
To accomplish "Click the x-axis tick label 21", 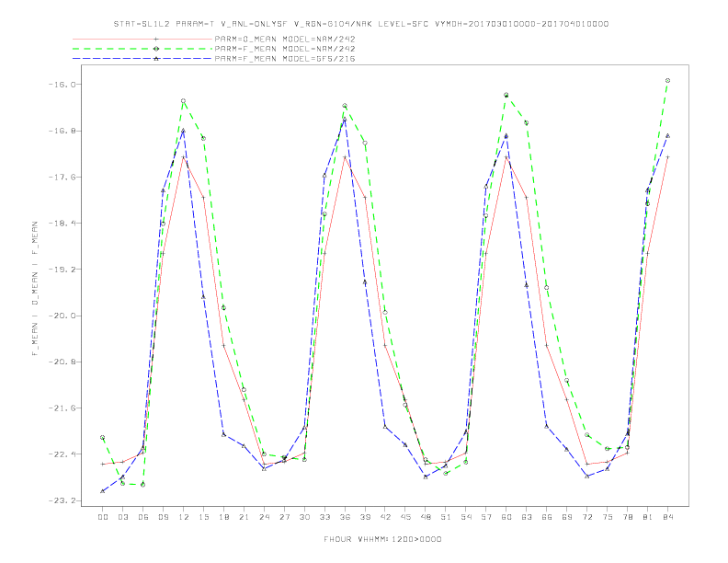I will click(x=244, y=517).
